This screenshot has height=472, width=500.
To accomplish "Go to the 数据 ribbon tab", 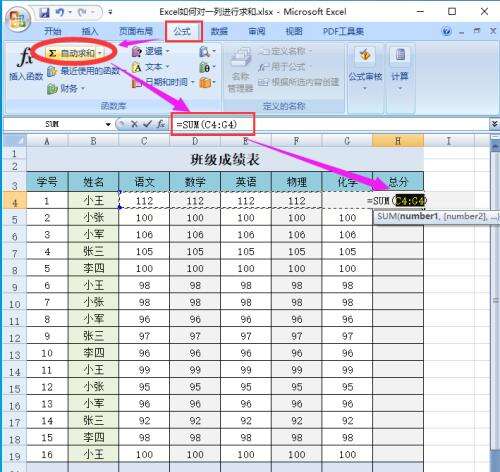I will [x=219, y=31].
